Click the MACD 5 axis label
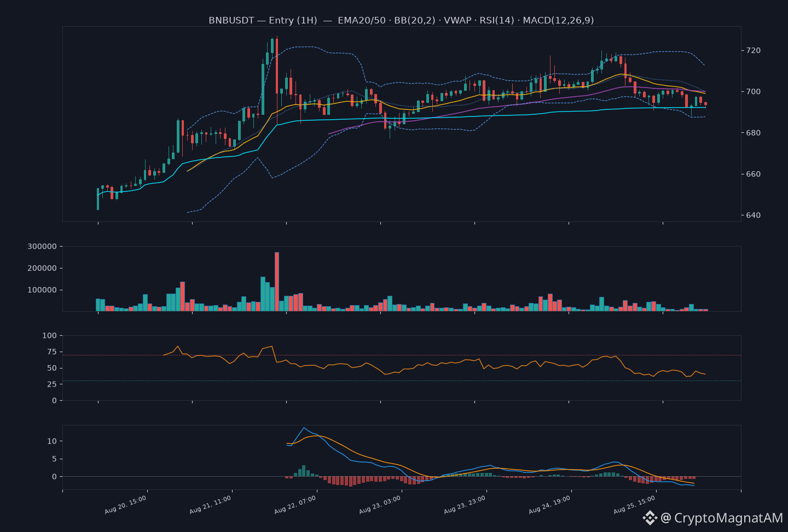788x532 pixels. [54, 459]
